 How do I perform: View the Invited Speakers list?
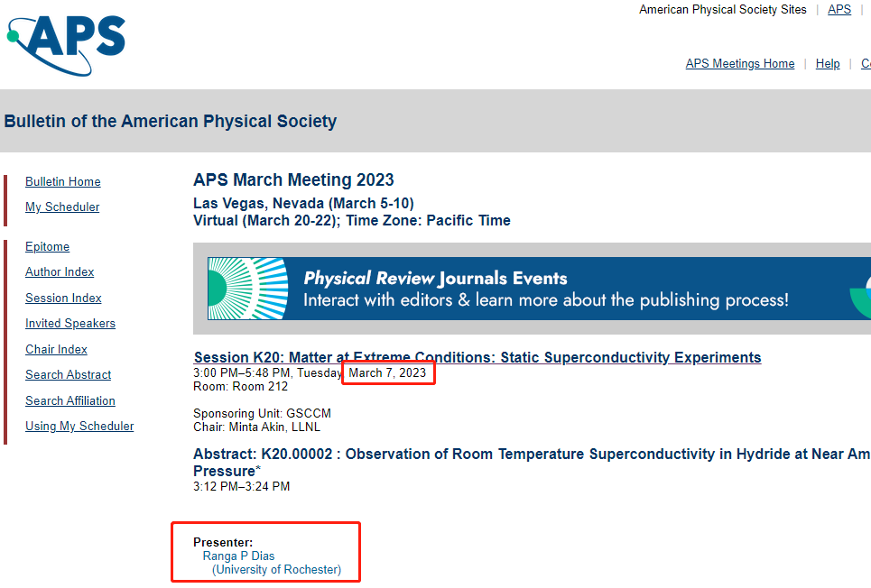pos(70,324)
